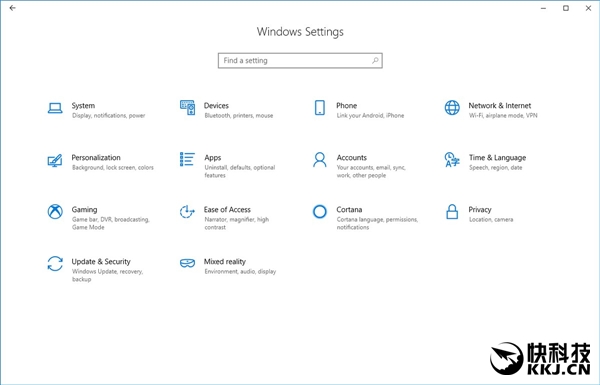The image size is (600, 385).
Task: Open the System laptop icon
Action: click(55, 108)
